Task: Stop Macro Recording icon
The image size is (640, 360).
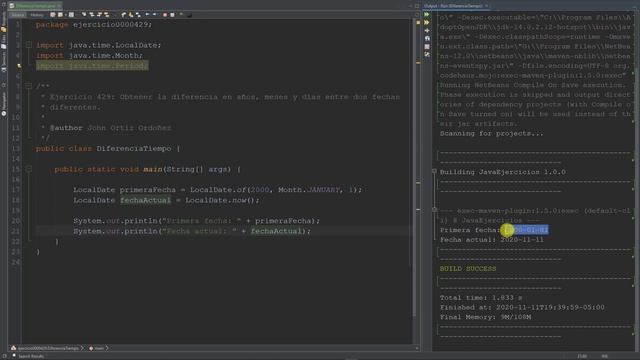Action: pos(172,15)
